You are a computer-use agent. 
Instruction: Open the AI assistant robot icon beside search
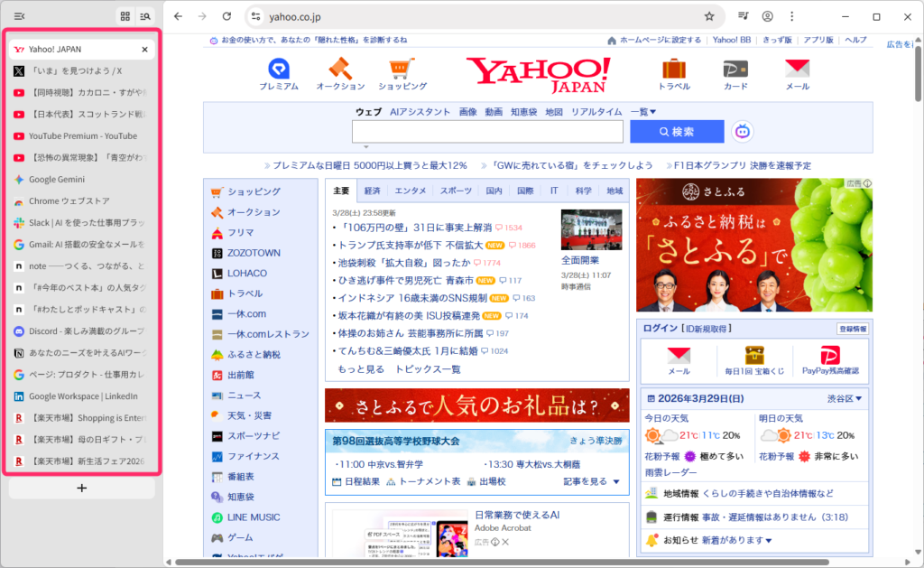tap(742, 131)
